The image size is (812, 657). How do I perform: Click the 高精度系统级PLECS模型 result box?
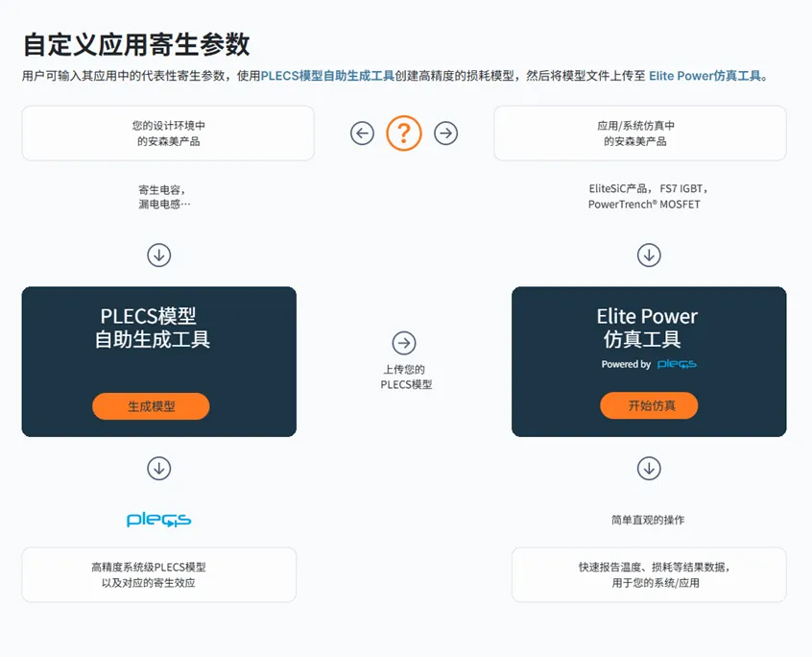(159, 574)
